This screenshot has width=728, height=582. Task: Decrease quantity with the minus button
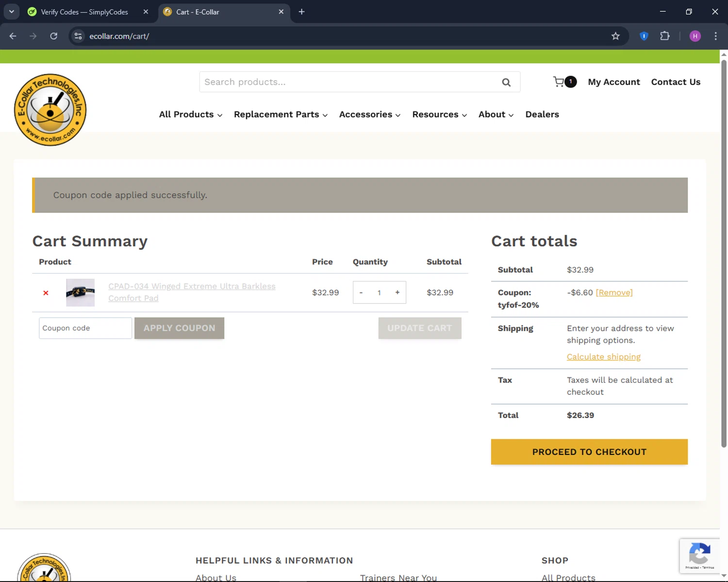pos(361,292)
